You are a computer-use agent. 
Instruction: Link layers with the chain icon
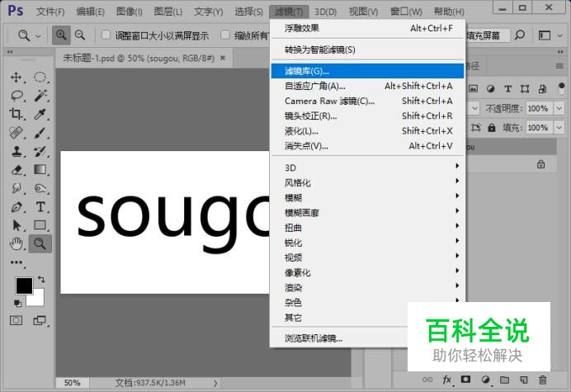tap(427, 380)
